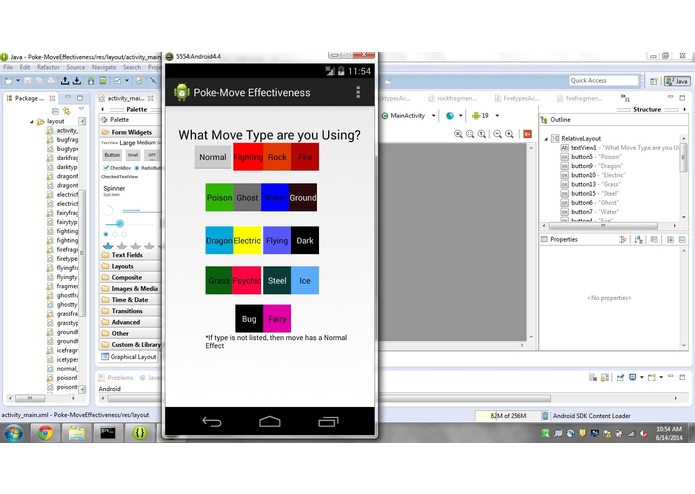Tap the Android home navigation icon

pos(269,421)
